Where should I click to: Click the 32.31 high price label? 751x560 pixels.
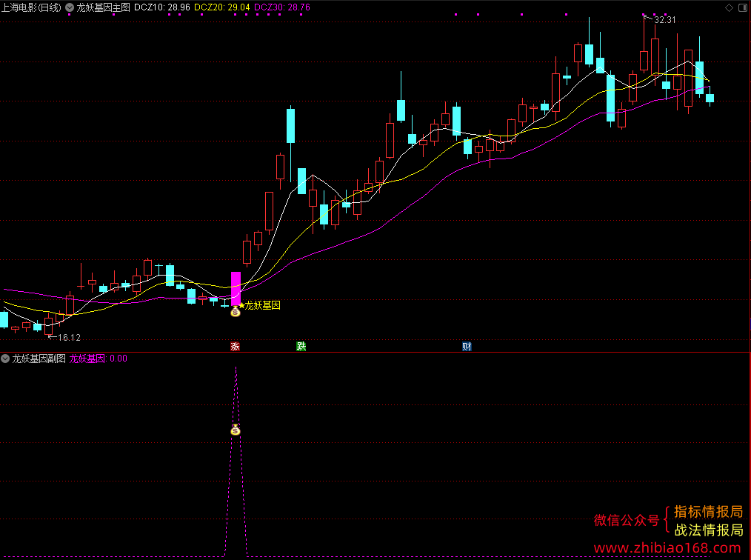(x=665, y=20)
